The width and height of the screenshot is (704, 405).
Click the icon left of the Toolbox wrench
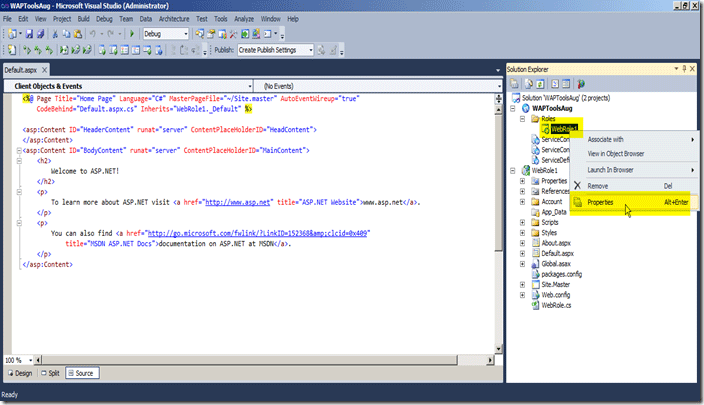[x=222, y=34]
